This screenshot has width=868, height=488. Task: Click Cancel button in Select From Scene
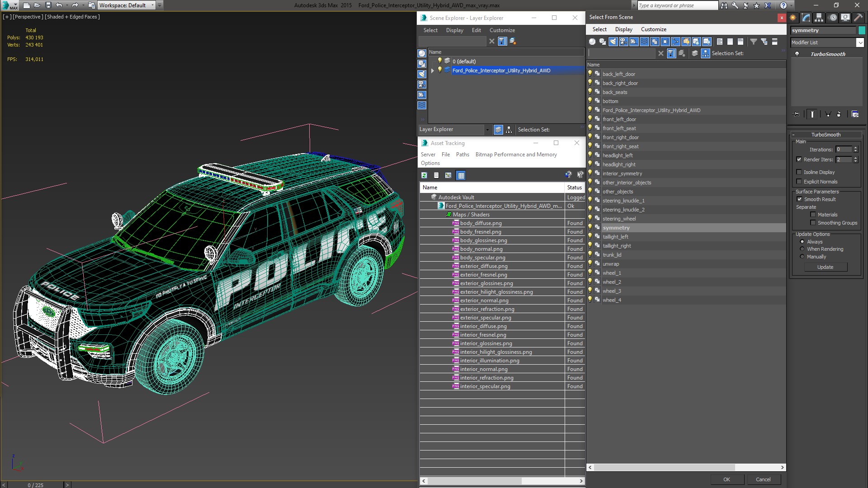pos(763,479)
